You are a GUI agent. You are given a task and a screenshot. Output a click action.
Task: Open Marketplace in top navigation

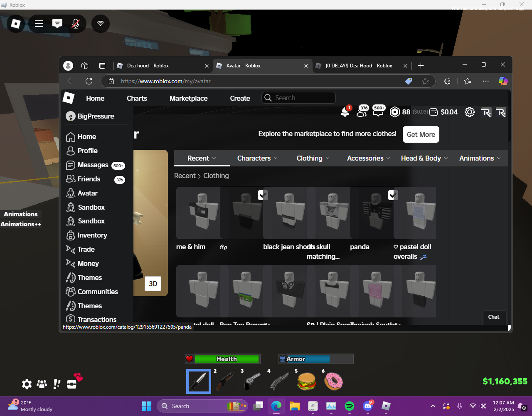click(x=189, y=98)
